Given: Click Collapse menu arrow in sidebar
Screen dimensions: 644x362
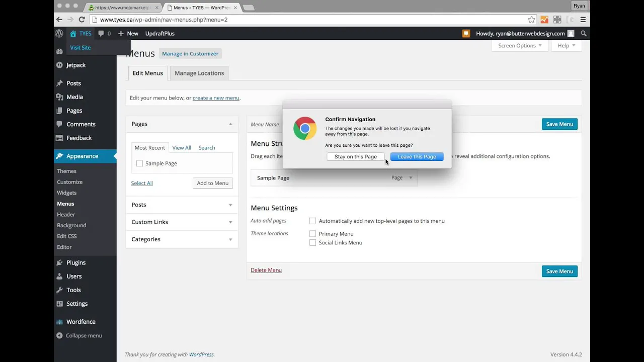Looking at the screenshot, I should point(59,336).
